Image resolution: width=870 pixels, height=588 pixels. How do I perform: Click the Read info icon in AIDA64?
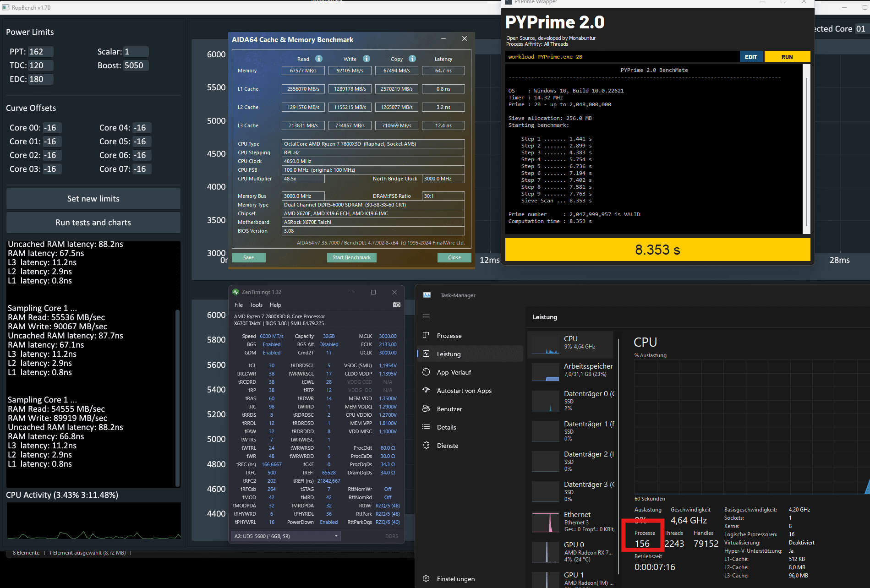tap(319, 59)
